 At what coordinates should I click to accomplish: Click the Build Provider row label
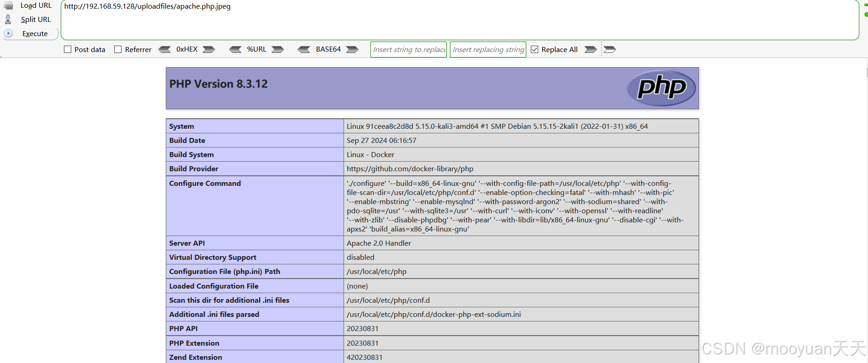point(194,169)
